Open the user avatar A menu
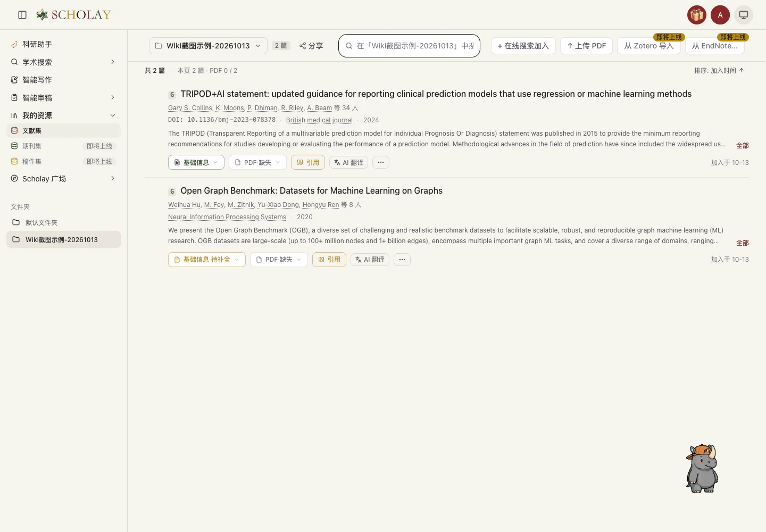 coord(720,15)
